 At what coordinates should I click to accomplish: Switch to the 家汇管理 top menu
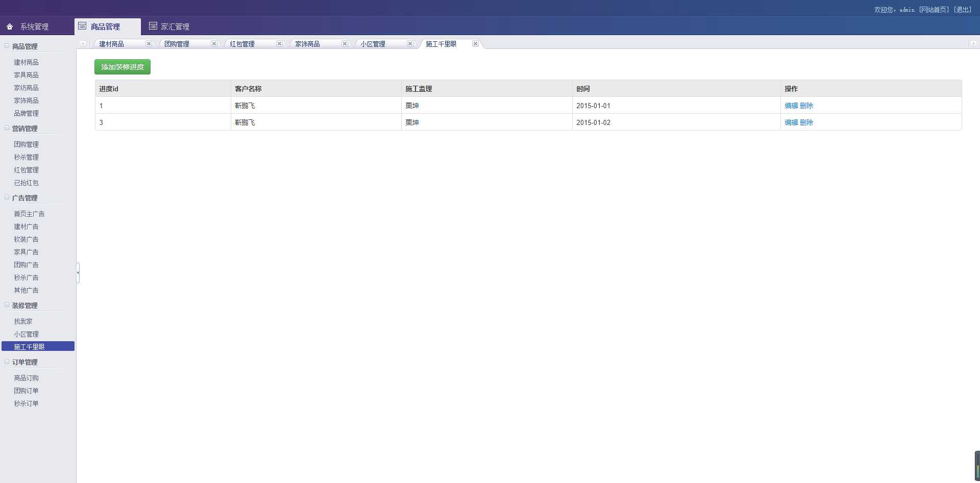175,27
